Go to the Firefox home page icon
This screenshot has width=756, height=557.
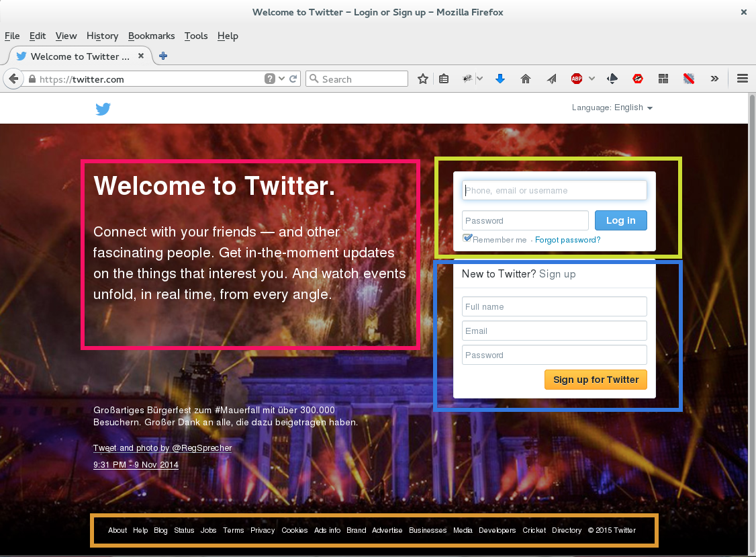pos(526,79)
